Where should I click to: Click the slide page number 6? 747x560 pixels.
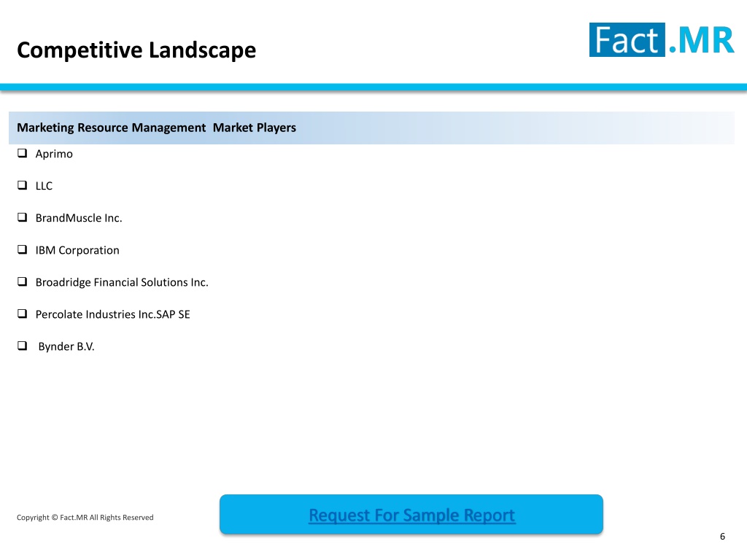tap(722, 537)
